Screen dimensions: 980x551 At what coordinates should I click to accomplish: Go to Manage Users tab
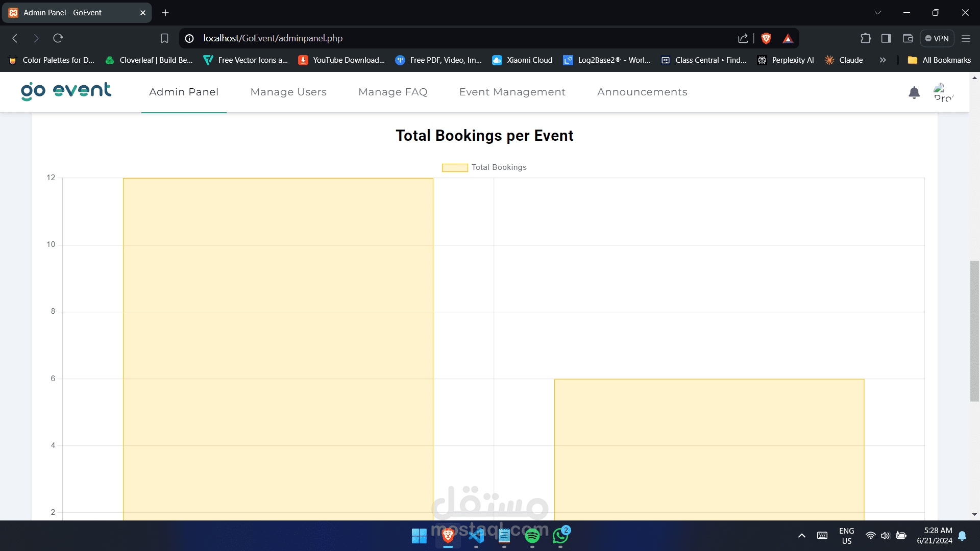tap(288, 92)
